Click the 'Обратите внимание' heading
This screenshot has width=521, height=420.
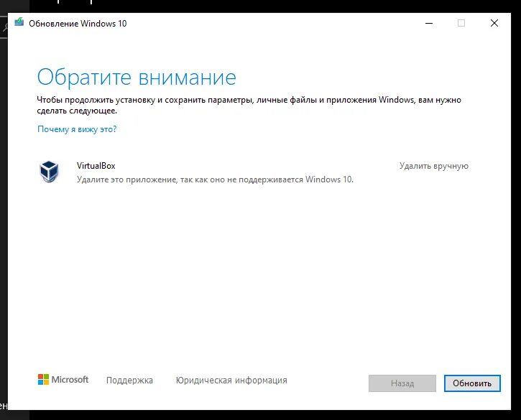(137, 77)
